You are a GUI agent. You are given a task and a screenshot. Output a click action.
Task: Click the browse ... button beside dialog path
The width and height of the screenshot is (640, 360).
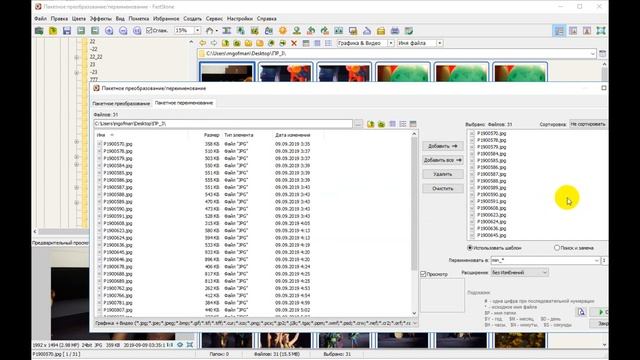358,124
